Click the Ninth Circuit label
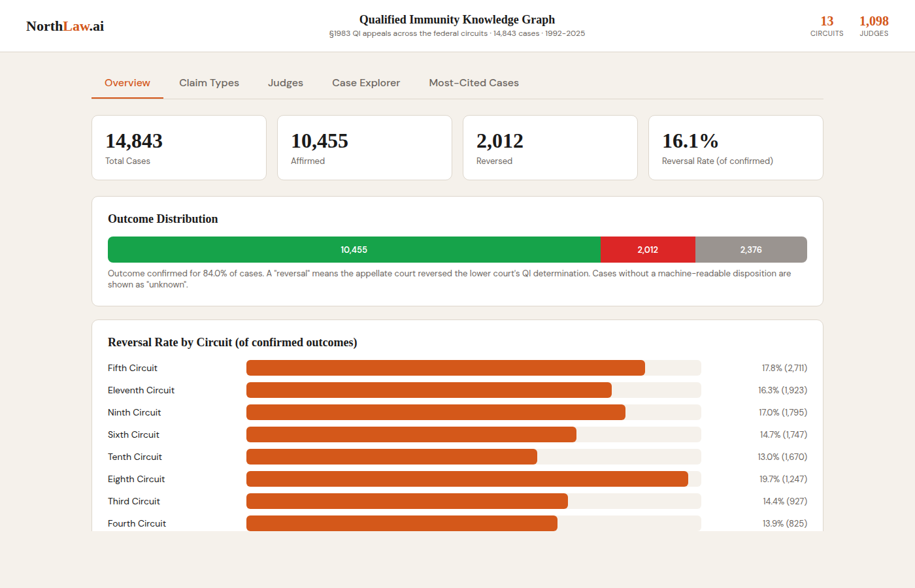915x588 pixels. [134, 412]
